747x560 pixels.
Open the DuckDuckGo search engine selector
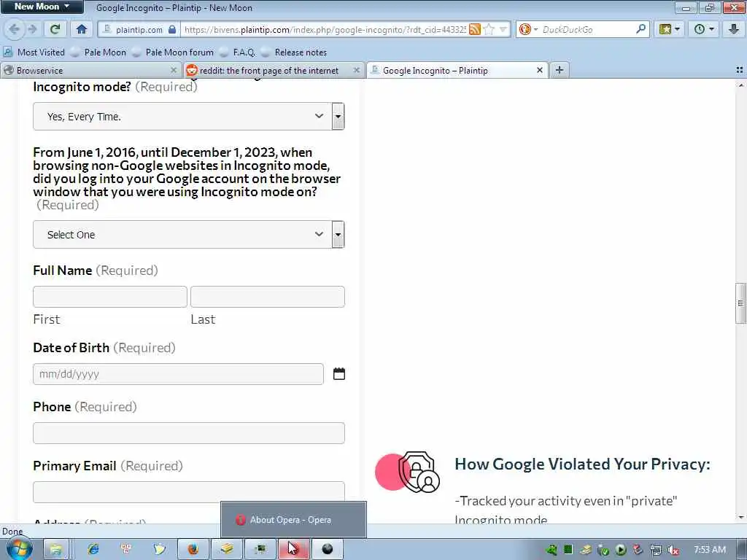528,29
